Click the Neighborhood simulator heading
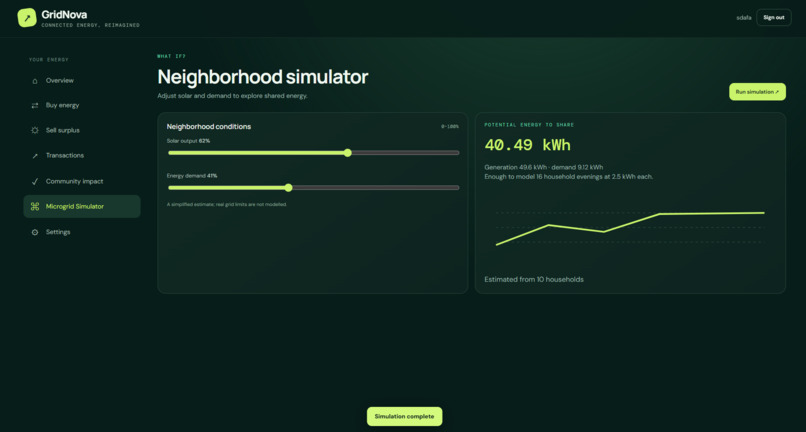The image size is (806, 432). (263, 77)
